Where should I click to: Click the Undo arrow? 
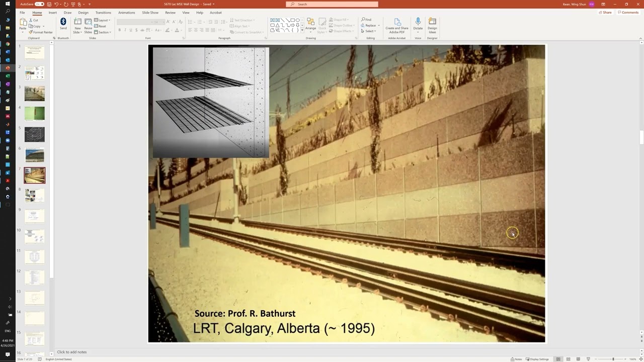56,4
